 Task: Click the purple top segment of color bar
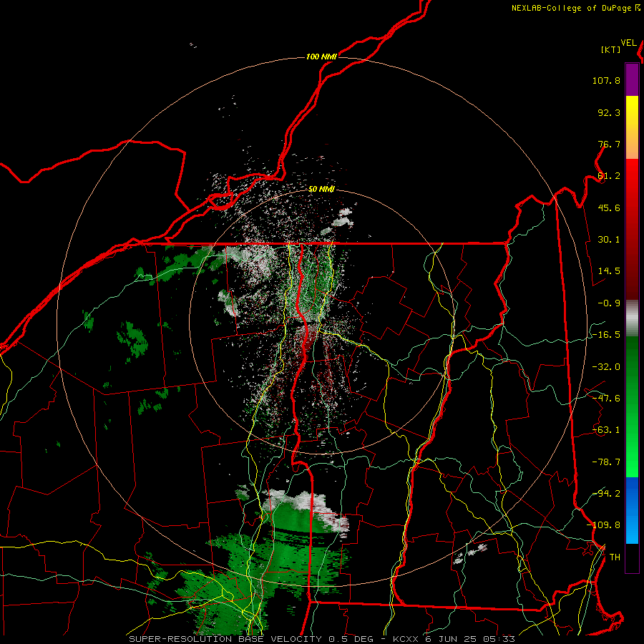(632, 80)
